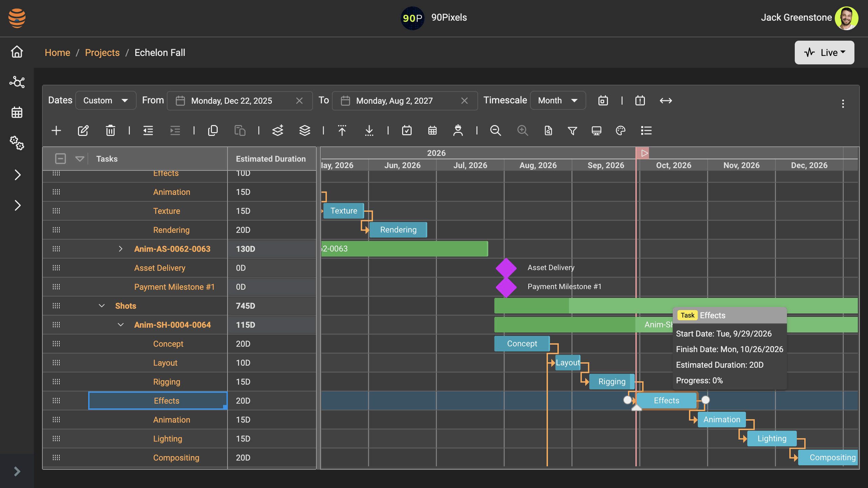Open the network graph sidebar icon
The height and width of the screenshot is (488, 868).
(x=17, y=82)
